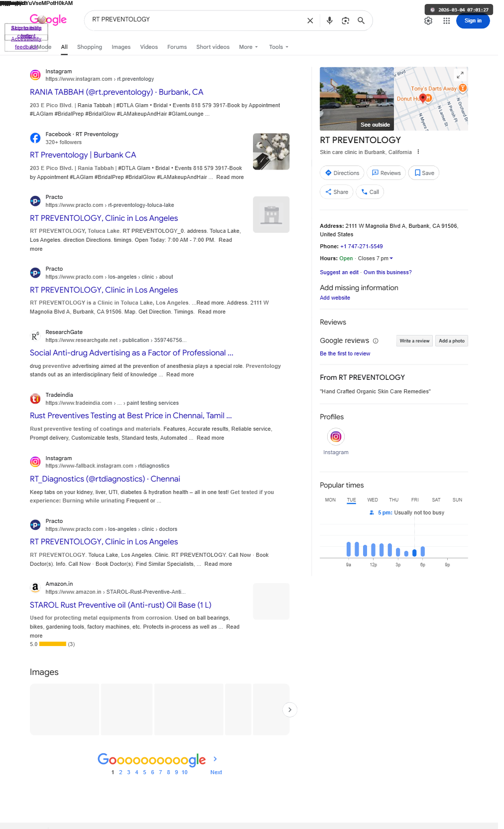504x829 pixels.
Task: Click Next pagination link
Action: pyautogui.click(x=216, y=772)
